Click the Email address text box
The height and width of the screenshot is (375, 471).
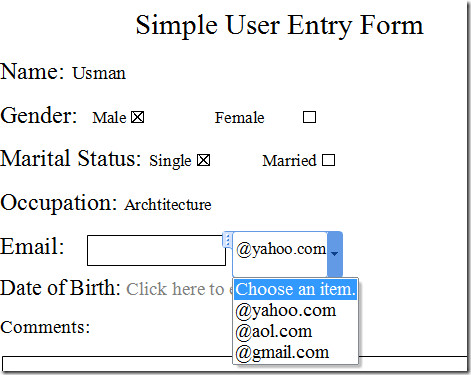coord(156,250)
